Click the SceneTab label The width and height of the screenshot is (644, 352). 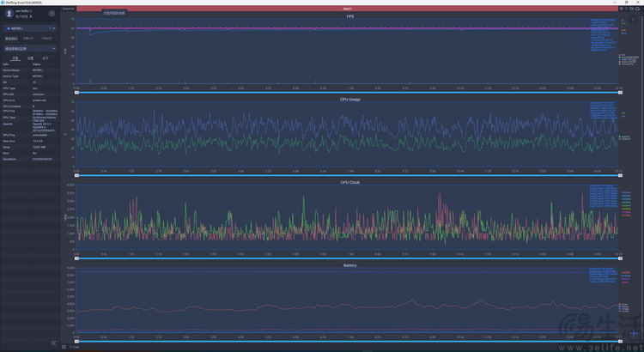pyautogui.click(x=69, y=9)
